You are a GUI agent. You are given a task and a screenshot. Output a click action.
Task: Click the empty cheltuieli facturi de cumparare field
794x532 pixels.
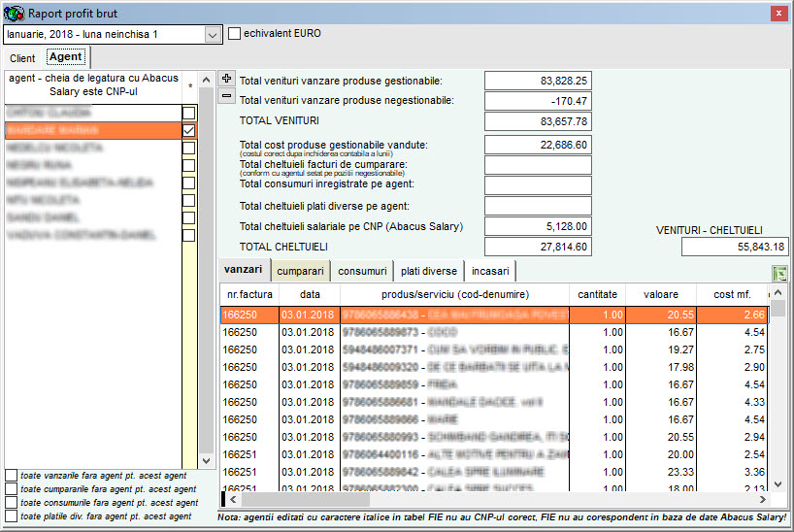pyautogui.click(x=538, y=165)
